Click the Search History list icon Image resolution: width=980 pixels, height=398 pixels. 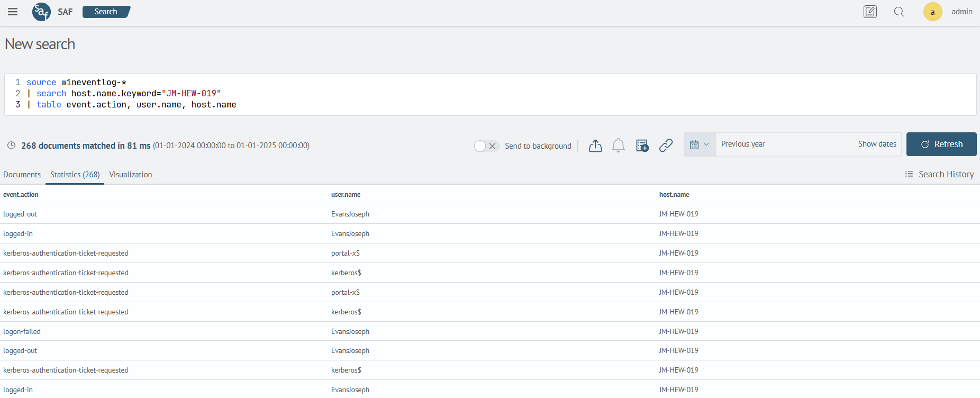click(x=909, y=174)
